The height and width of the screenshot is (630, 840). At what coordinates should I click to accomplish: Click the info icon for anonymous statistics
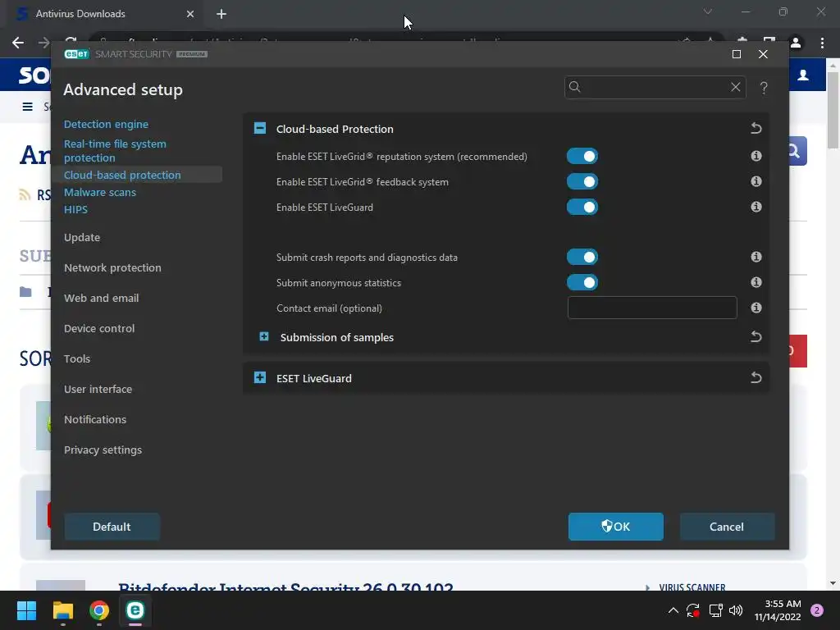point(756,282)
